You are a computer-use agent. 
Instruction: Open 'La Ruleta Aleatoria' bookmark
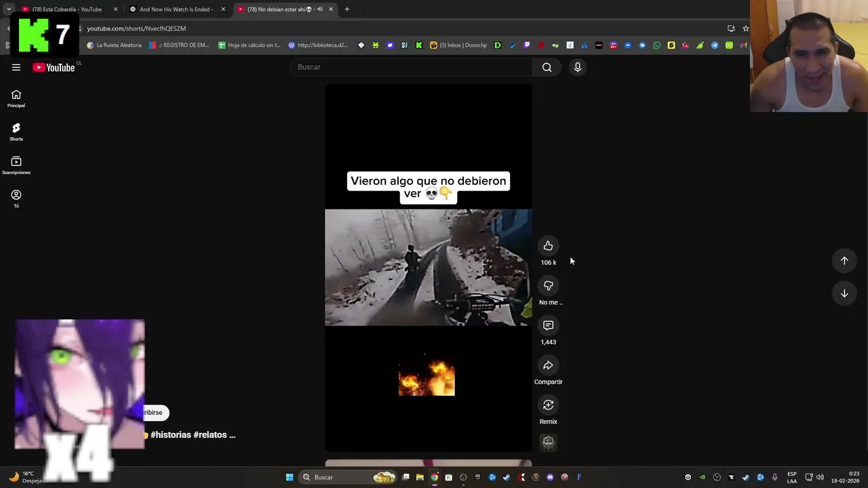[114, 45]
